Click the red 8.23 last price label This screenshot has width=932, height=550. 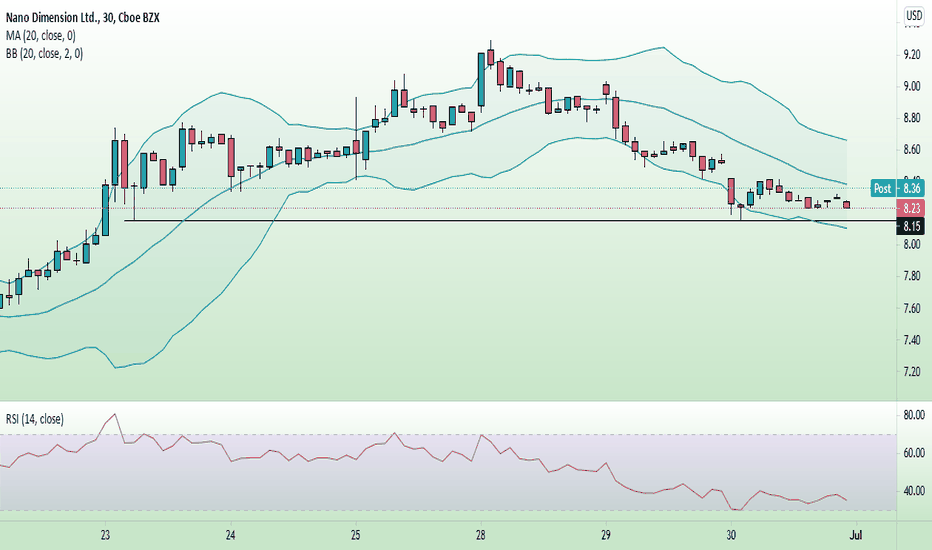pos(911,208)
